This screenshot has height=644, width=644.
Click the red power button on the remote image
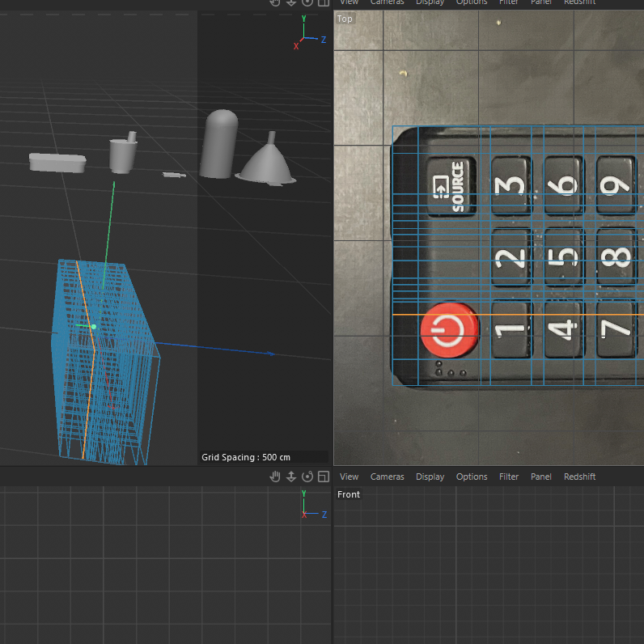[x=449, y=330]
